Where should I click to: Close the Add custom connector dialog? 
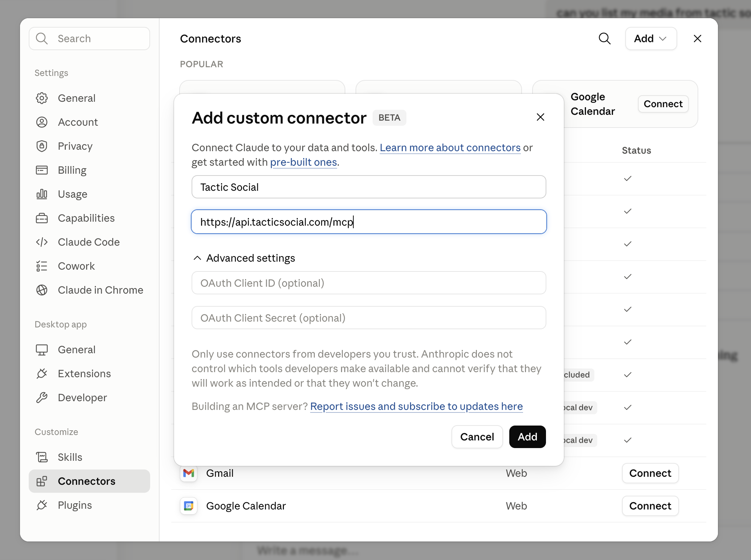[541, 117]
